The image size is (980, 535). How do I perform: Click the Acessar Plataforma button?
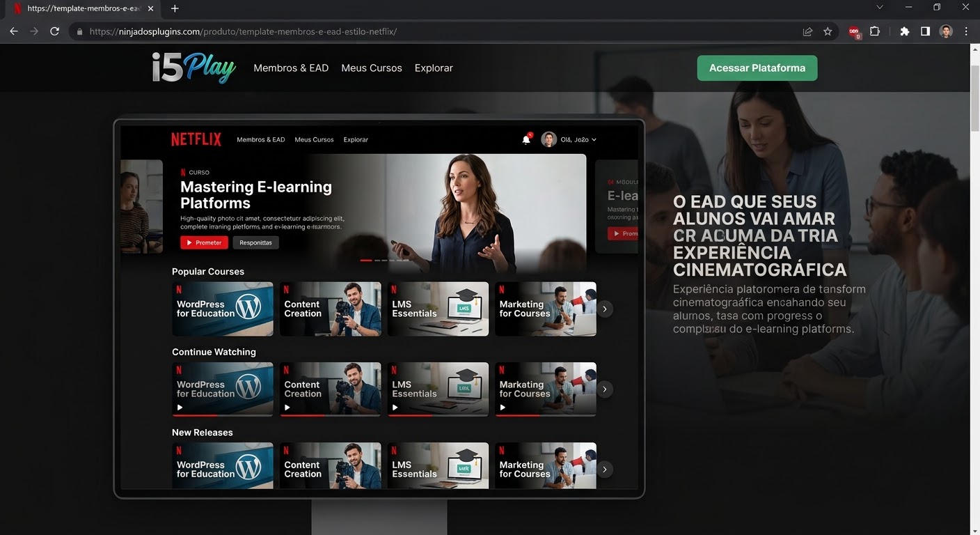click(x=757, y=68)
